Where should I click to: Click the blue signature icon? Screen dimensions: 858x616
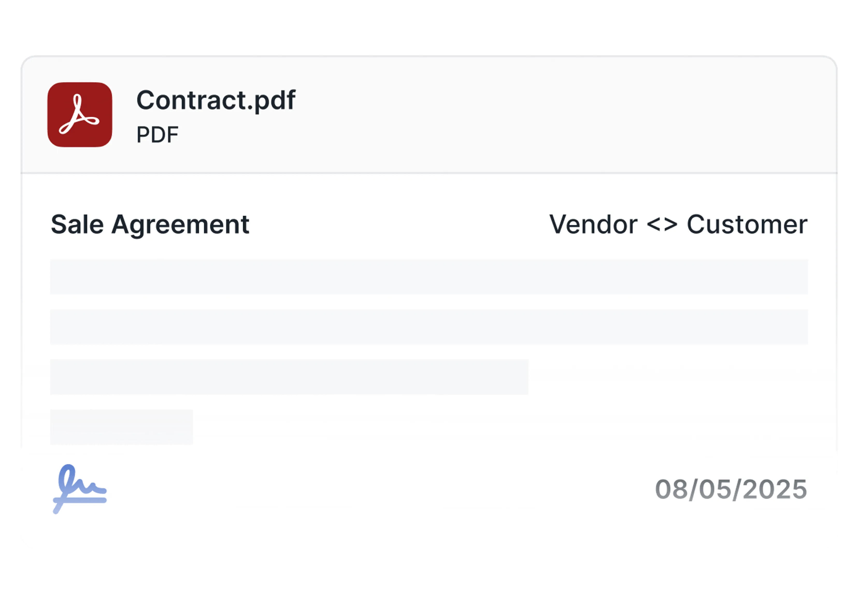pyautogui.click(x=80, y=489)
